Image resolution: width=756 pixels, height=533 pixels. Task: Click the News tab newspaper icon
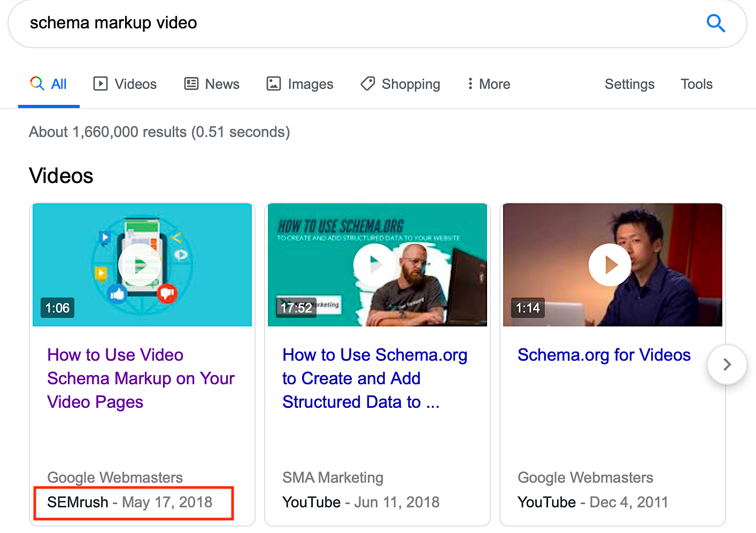coord(191,83)
